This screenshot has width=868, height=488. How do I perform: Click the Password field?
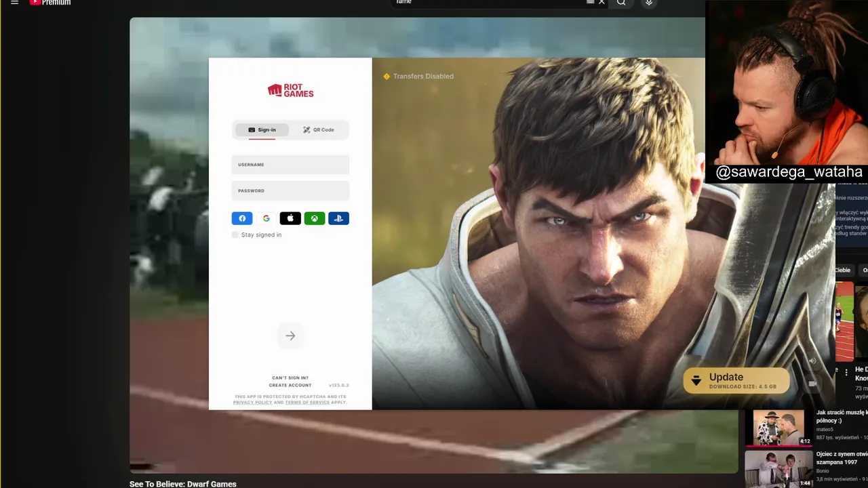coord(290,190)
